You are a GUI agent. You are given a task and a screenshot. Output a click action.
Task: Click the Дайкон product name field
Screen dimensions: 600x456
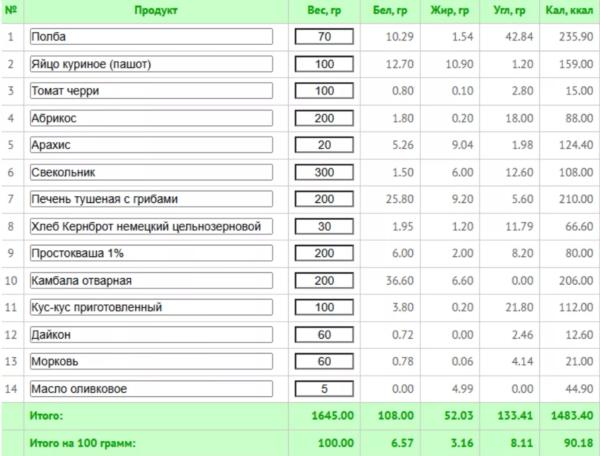pyautogui.click(x=151, y=335)
